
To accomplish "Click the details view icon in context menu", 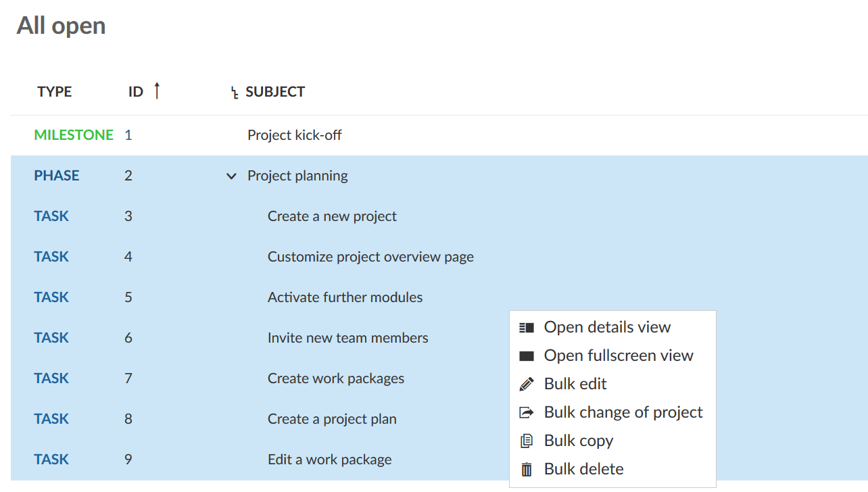I will 527,328.
